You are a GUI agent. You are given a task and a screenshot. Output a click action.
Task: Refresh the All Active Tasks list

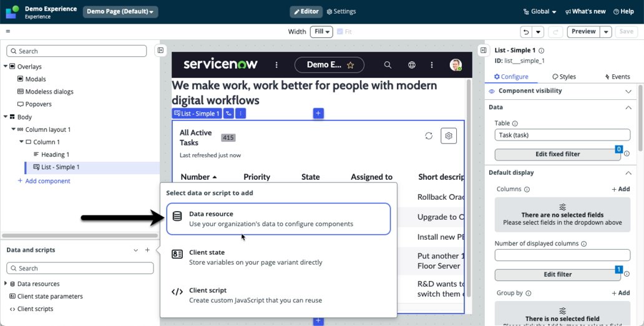(x=429, y=136)
